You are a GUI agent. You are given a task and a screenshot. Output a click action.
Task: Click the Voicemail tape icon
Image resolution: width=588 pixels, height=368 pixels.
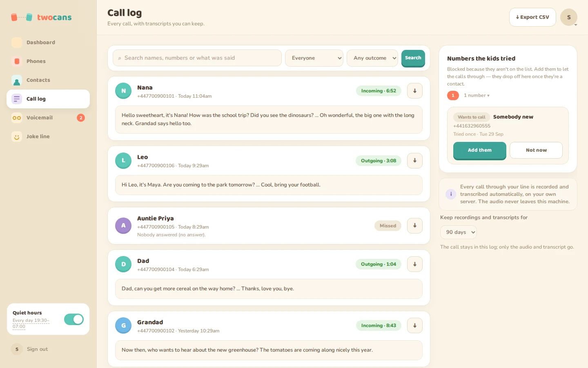pos(17,118)
